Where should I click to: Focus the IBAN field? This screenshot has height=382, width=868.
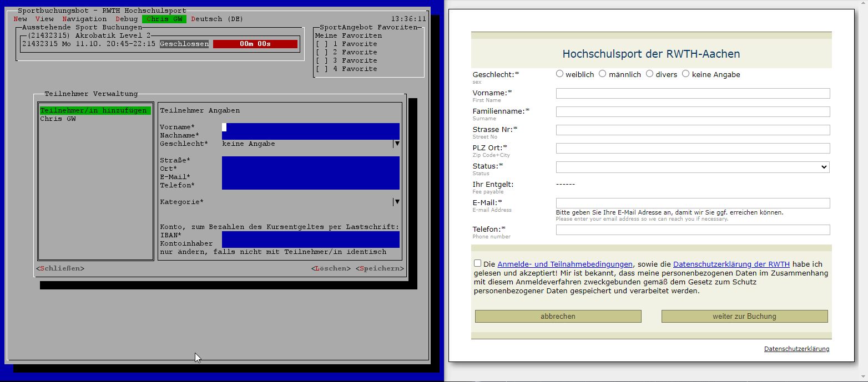311,235
